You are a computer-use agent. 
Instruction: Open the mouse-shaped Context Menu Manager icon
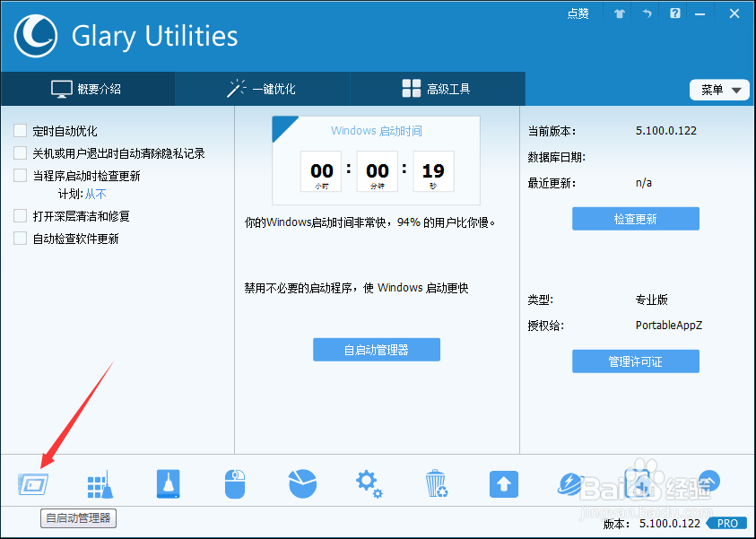[235, 484]
